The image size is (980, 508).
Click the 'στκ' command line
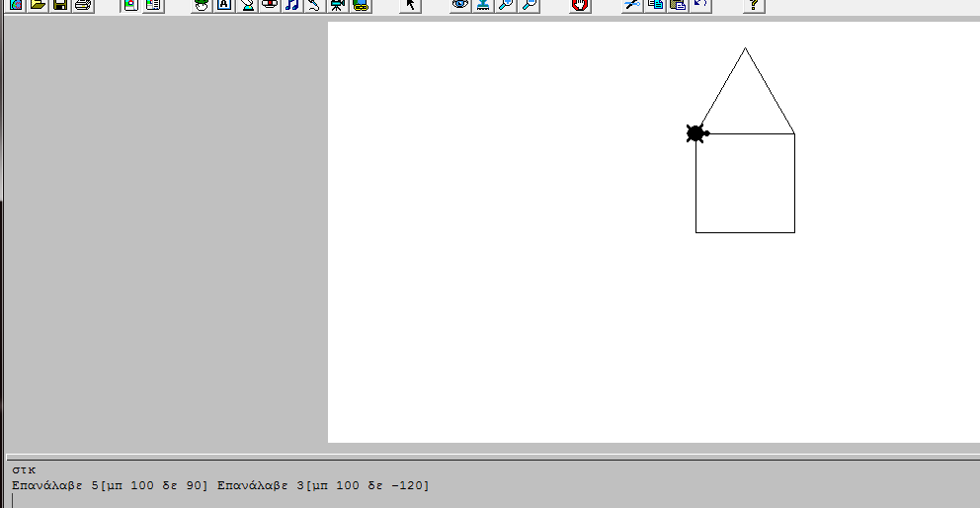click(x=24, y=469)
